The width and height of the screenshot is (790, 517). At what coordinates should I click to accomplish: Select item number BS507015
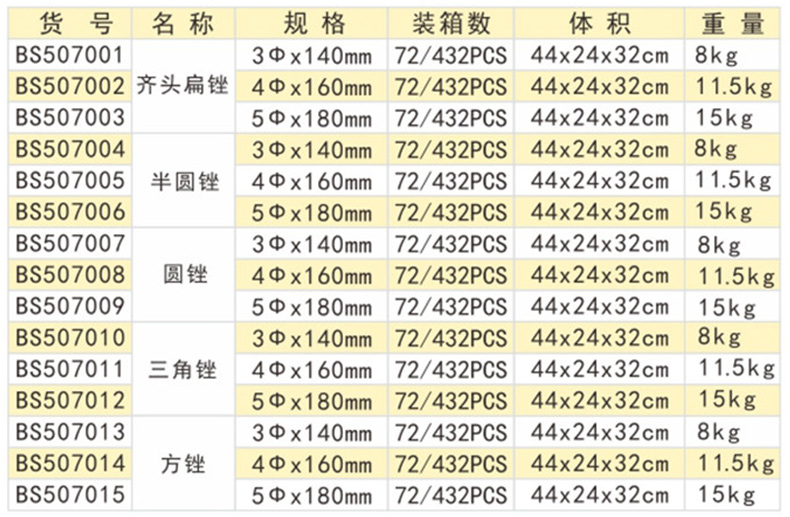click(70, 494)
